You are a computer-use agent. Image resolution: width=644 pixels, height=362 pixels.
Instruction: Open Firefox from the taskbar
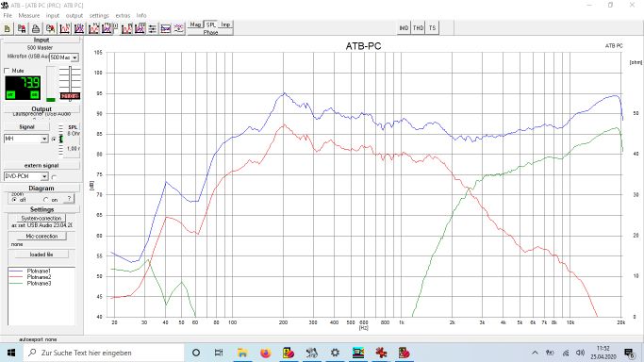(x=265, y=353)
